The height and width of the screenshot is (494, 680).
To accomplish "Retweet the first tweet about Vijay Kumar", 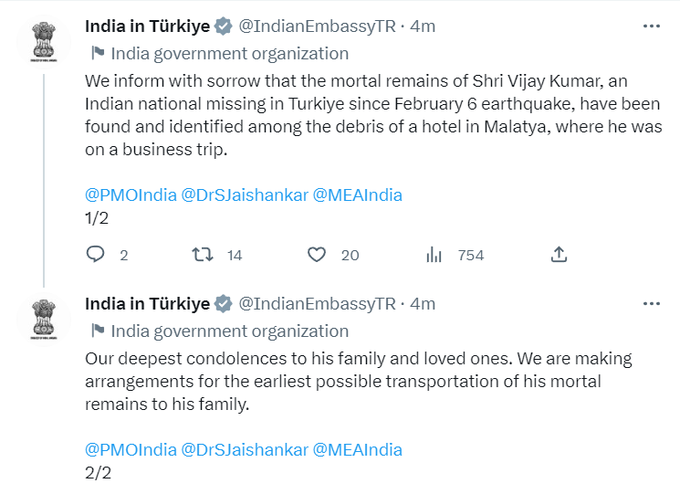I will [x=203, y=255].
